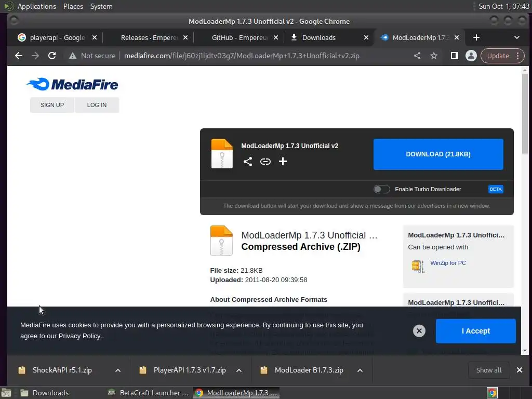Expand options for PlayerAPI 1.7.3 v1.7.zip download
Screen dimensions: 532x399
(x=239, y=370)
